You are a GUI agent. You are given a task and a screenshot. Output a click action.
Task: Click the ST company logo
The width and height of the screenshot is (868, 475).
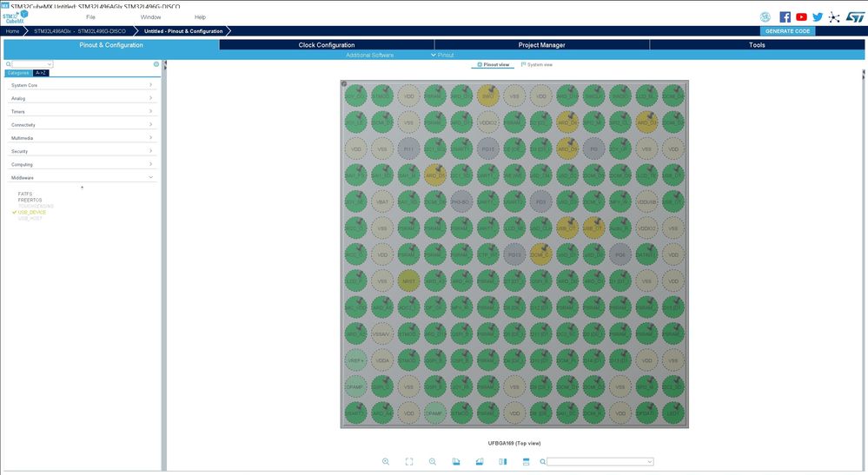point(855,17)
